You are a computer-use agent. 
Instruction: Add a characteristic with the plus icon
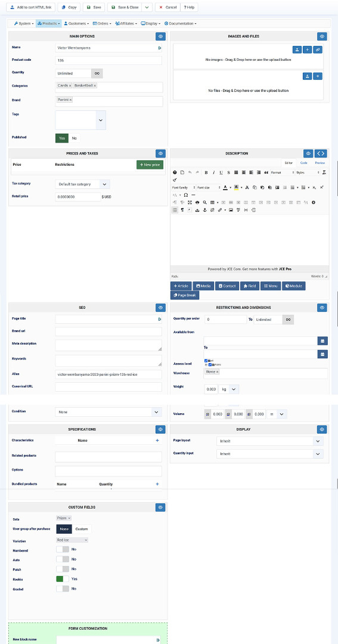[x=157, y=440]
